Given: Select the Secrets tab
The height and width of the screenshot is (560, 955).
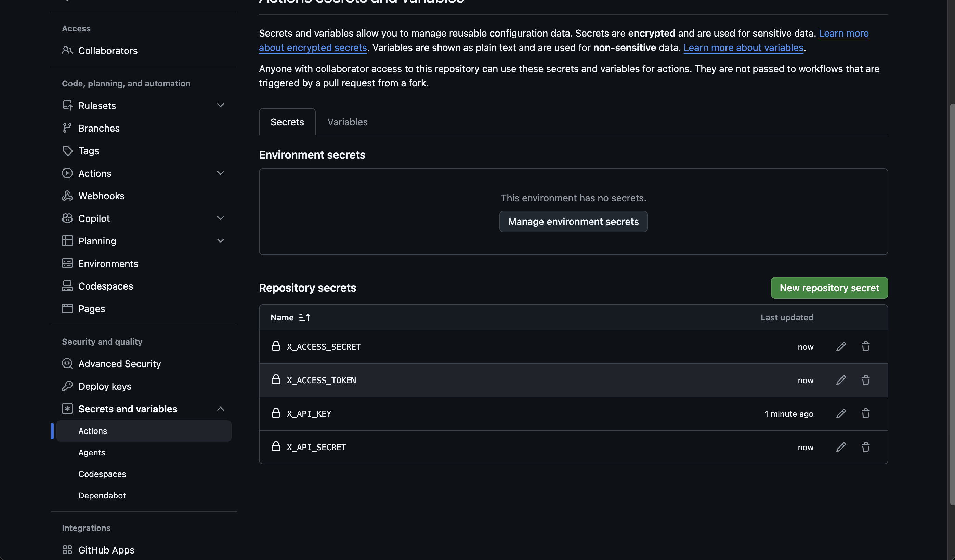Looking at the screenshot, I should (x=287, y=122).
